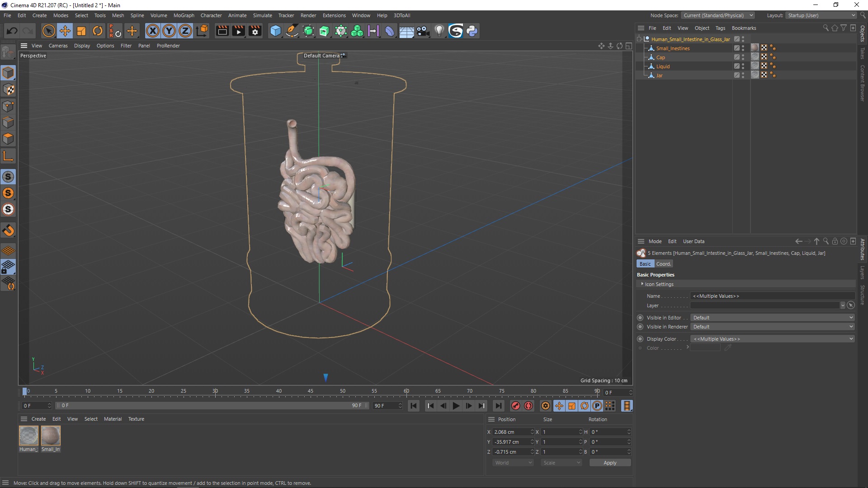Toggle visibility dots for Small_Inestines
868x488 pixels.
click(743, 48)
